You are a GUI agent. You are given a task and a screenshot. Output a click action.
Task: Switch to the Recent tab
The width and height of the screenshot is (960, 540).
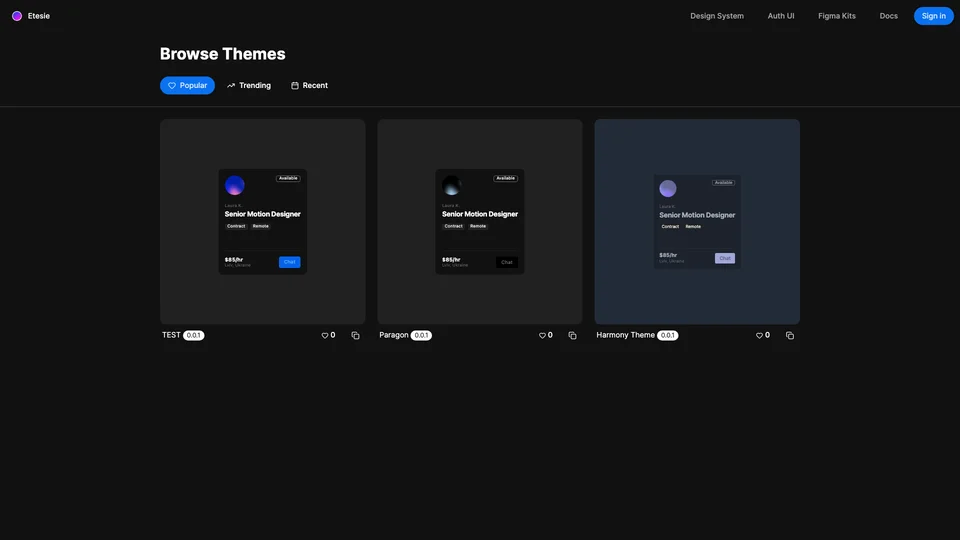pos(309,85)
